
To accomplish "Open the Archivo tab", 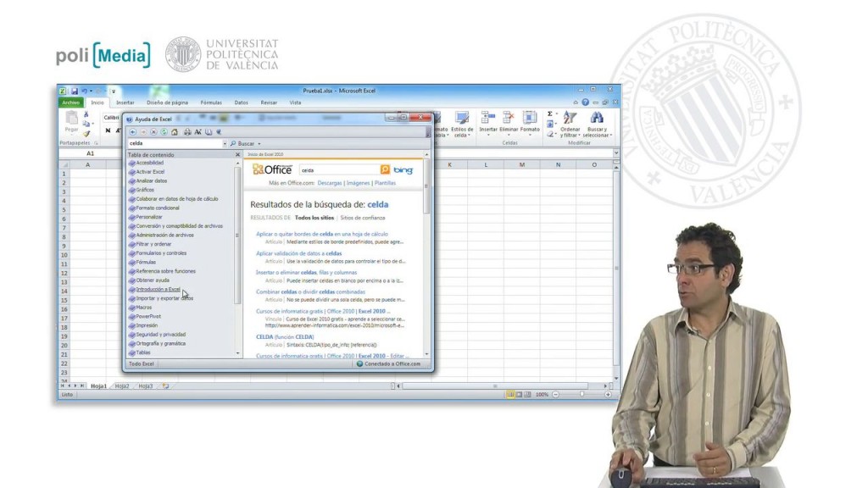I will tap(71, 103).
